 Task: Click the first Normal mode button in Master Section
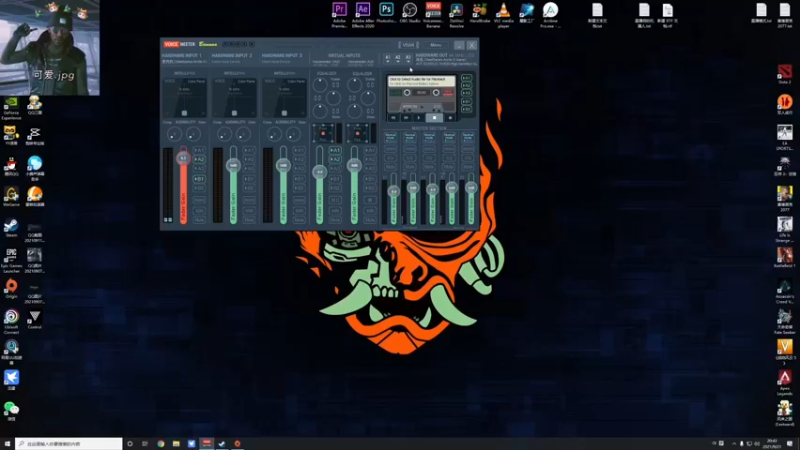click(x=391, y=137)
